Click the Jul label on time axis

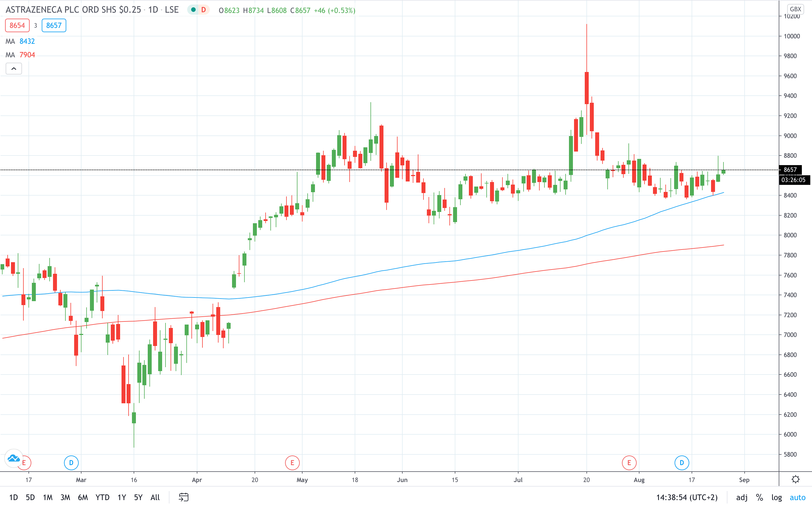coord(518,480)
